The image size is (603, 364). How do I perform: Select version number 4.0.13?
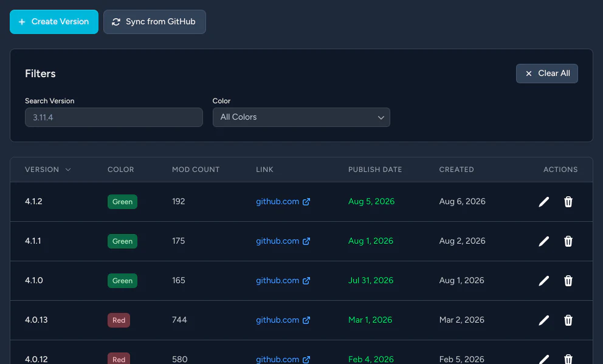36,320
